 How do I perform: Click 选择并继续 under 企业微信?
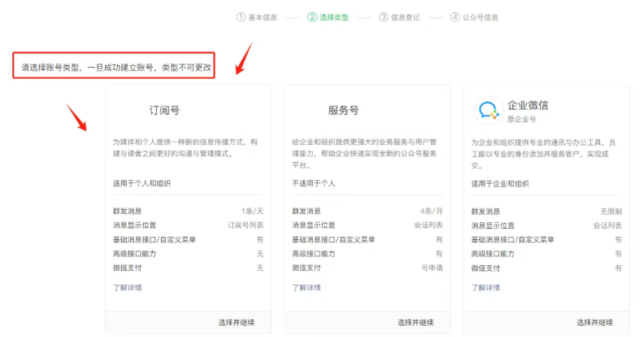pos(594,322)
